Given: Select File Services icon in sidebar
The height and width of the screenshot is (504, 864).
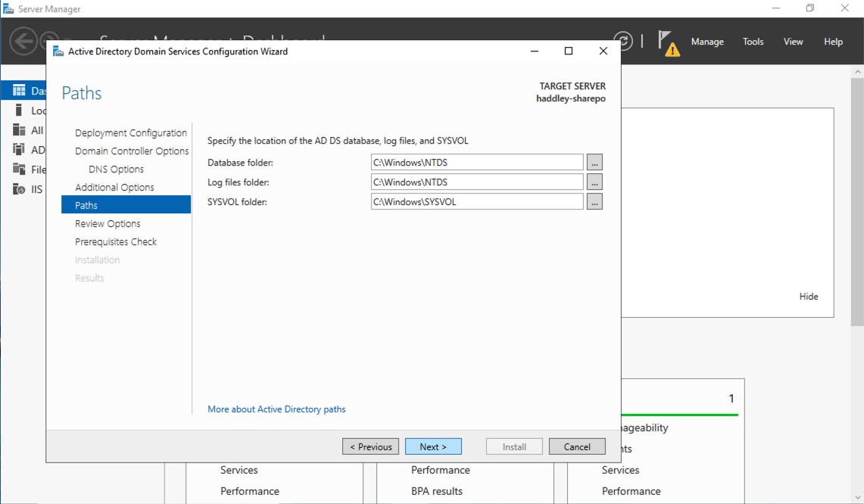Looking at the screenshot, I should (x=19, y=169).
